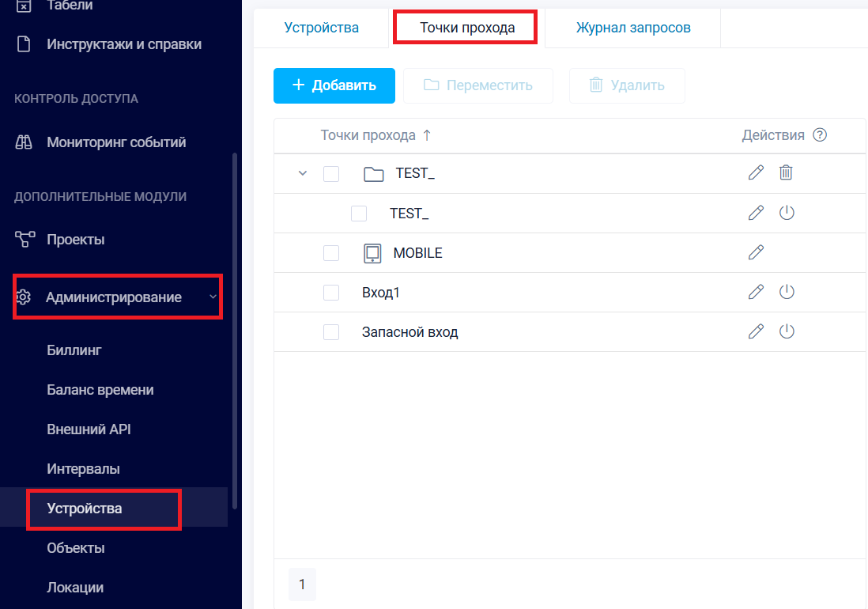Image resolution: width=868 pixels, height=609 pixels.
Task: Edit the Запасной вход access point
Action: (x=756, y=331)
